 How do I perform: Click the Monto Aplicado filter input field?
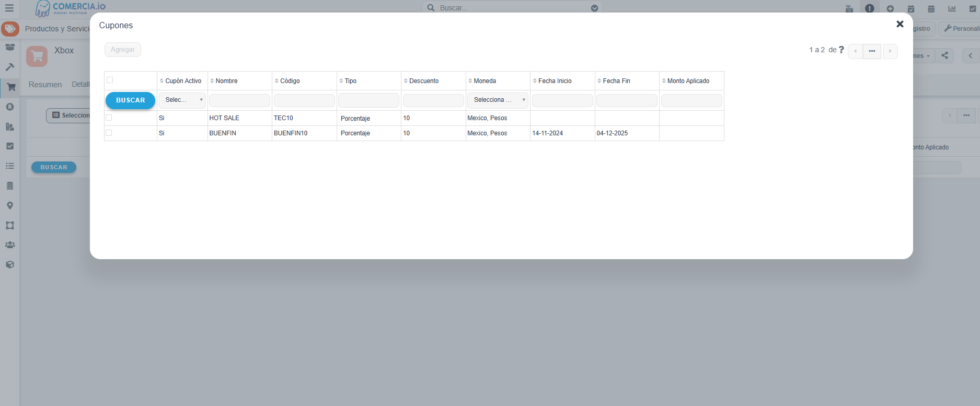691,100
